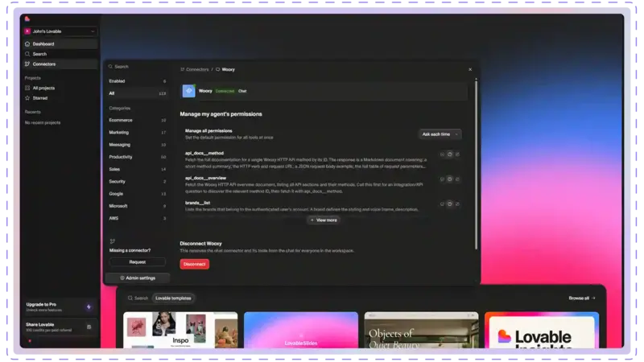Screen dimensions: 644x362
Task: Click the Upgrade to Pro lightning icon
Action: [89, 307]
